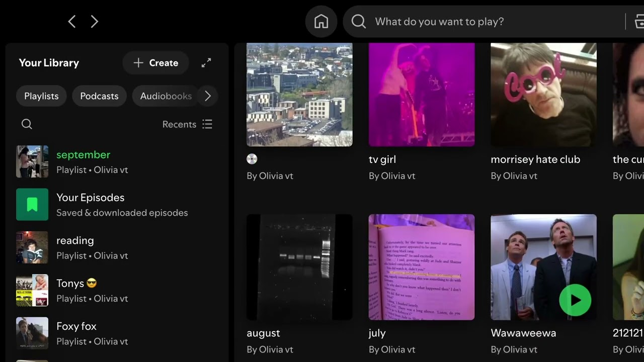Click the Foxy fox playlist cover thumbnail
Screen dimensions: 644x362
click(32, 333)
